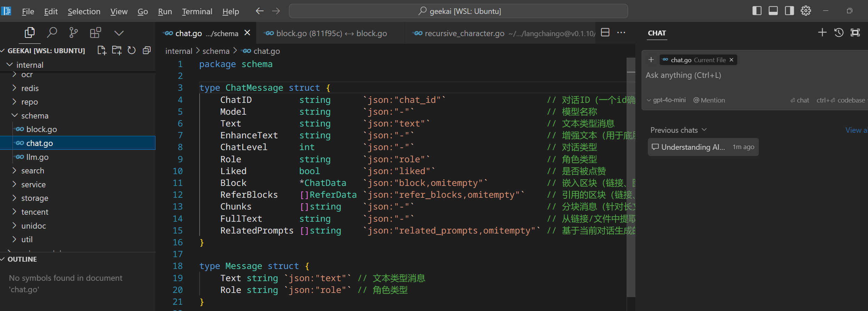
Task: Refresh the explorer tree
Action: [x=131, y=50]
